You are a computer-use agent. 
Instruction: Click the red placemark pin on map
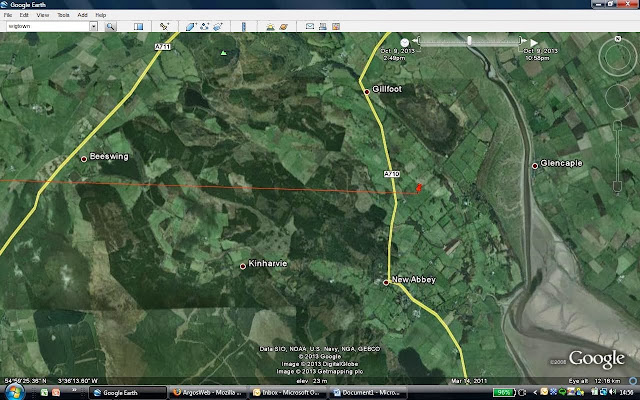pos(418,188)
